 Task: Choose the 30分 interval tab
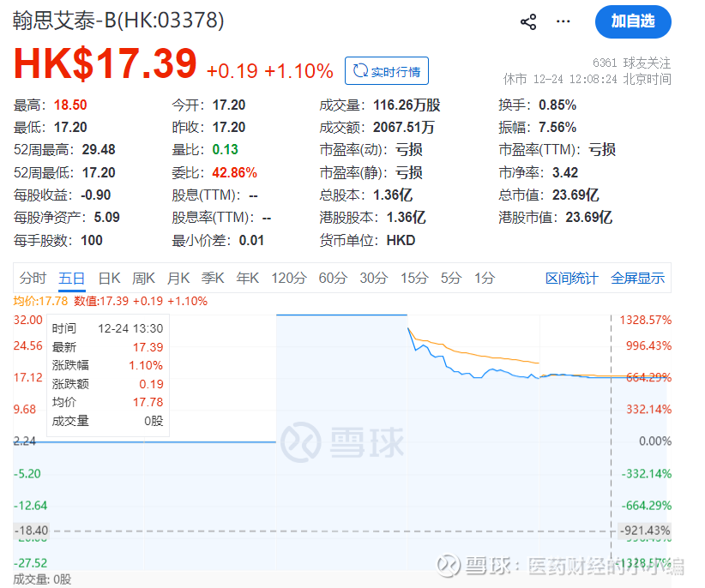click(x=374, y=278)
